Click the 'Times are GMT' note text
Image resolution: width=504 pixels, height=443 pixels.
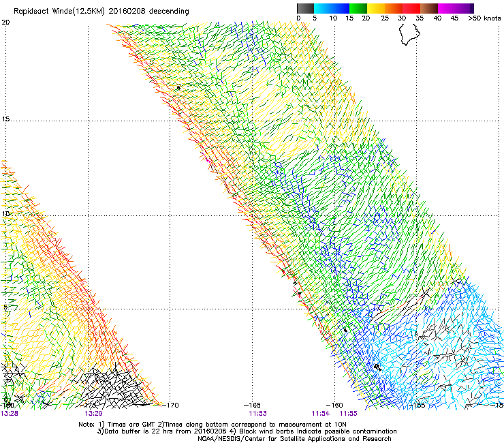pos(131,425)
